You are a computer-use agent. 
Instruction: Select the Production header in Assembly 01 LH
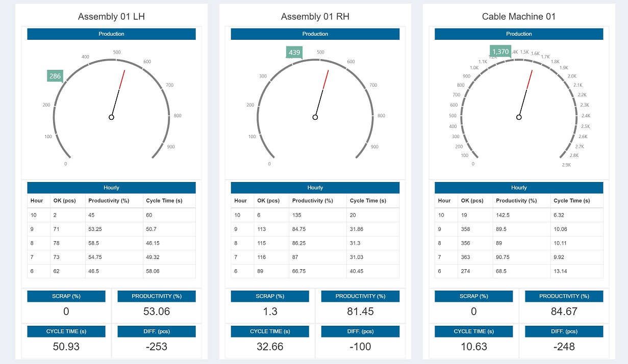point(111,34)
